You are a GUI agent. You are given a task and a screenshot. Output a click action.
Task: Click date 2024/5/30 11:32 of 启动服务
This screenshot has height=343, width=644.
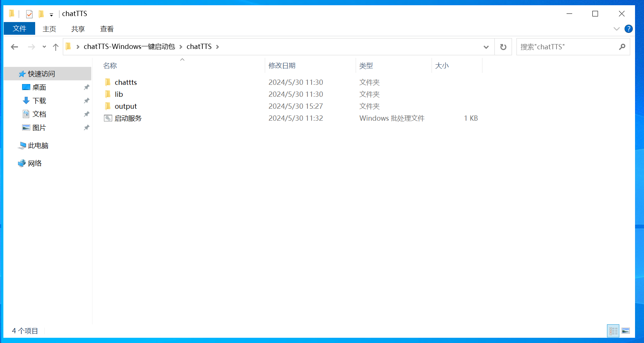click(296, 118)
